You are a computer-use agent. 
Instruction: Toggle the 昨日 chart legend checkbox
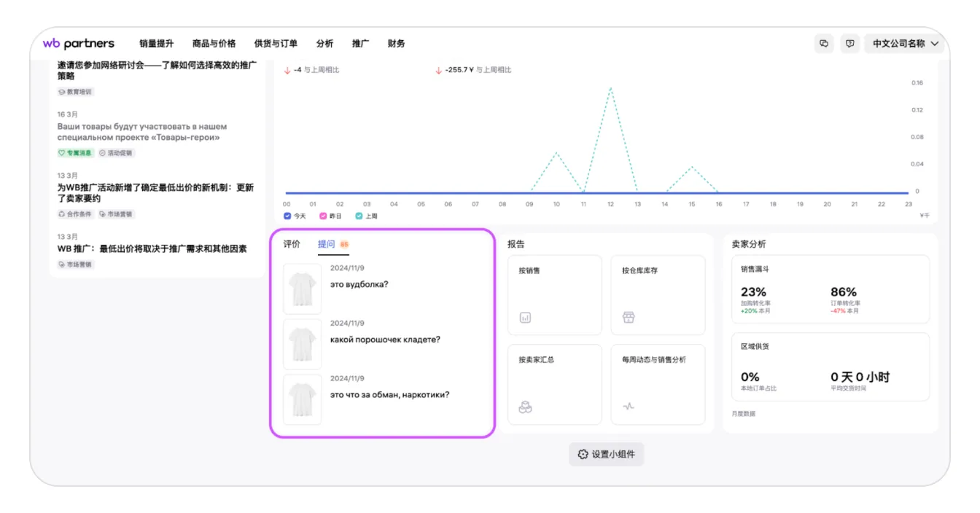click(323, 216)
